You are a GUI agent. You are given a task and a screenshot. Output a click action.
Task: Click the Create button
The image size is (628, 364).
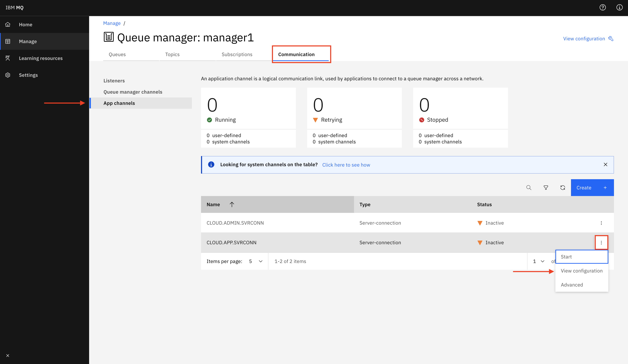[x=592, y=188]
